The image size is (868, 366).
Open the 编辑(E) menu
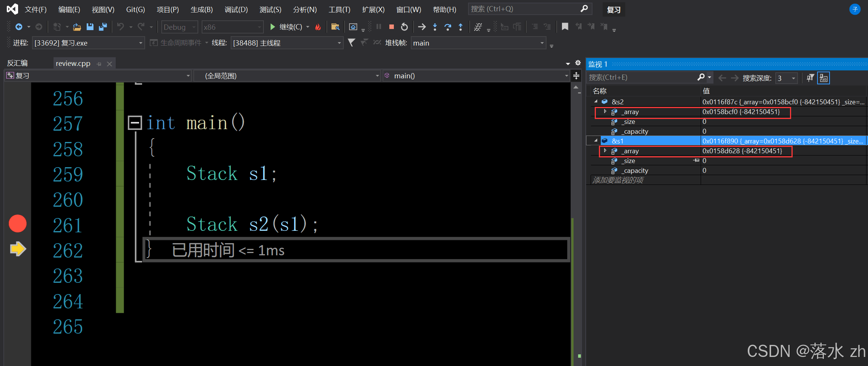[x=69, y=9]
